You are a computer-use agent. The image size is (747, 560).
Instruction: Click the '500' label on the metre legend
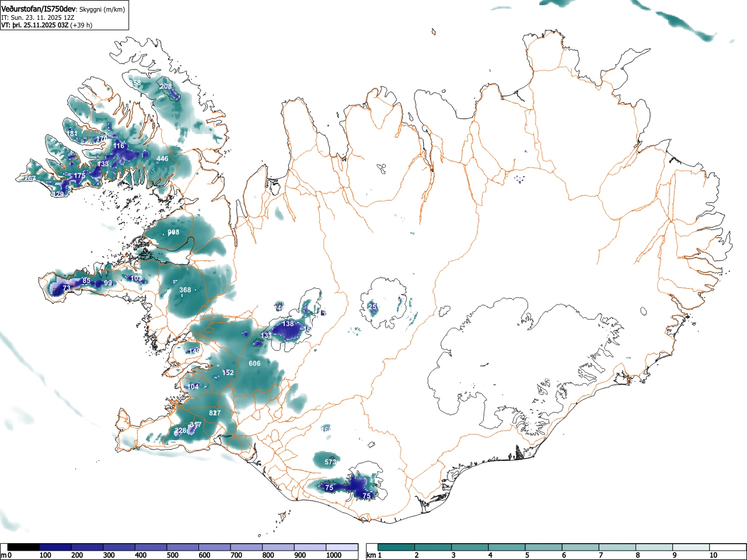173,555
